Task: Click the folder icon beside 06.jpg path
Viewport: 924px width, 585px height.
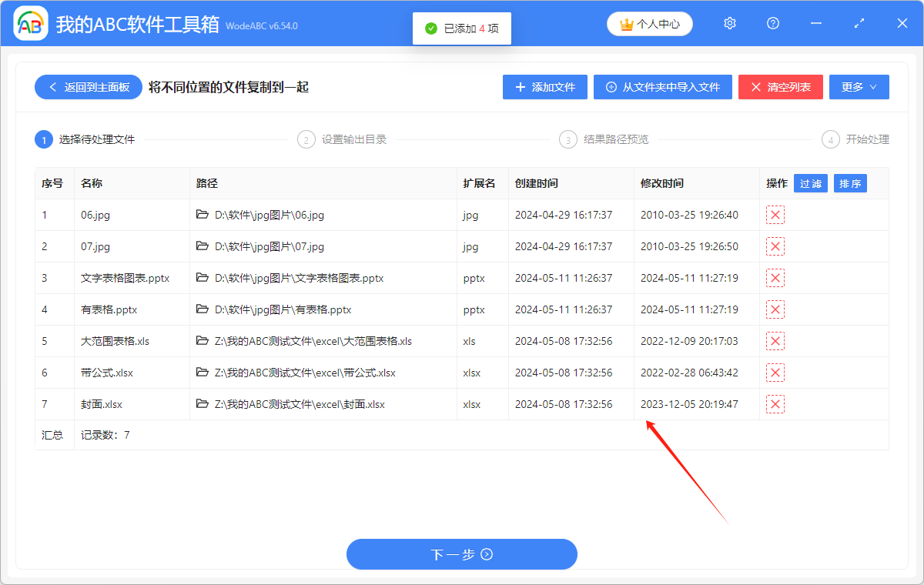Action: 202,215
